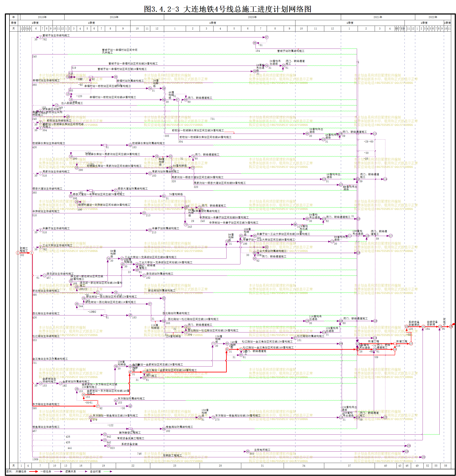Select task label 松江路站主体结构施工
The height and width of the screenshot is (476, 456).
coord(46,336)
